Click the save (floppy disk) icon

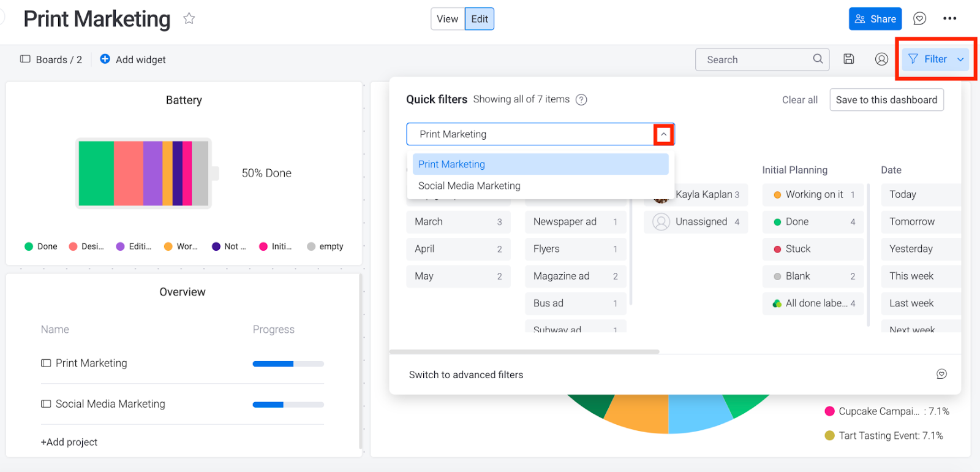[849, 59]
